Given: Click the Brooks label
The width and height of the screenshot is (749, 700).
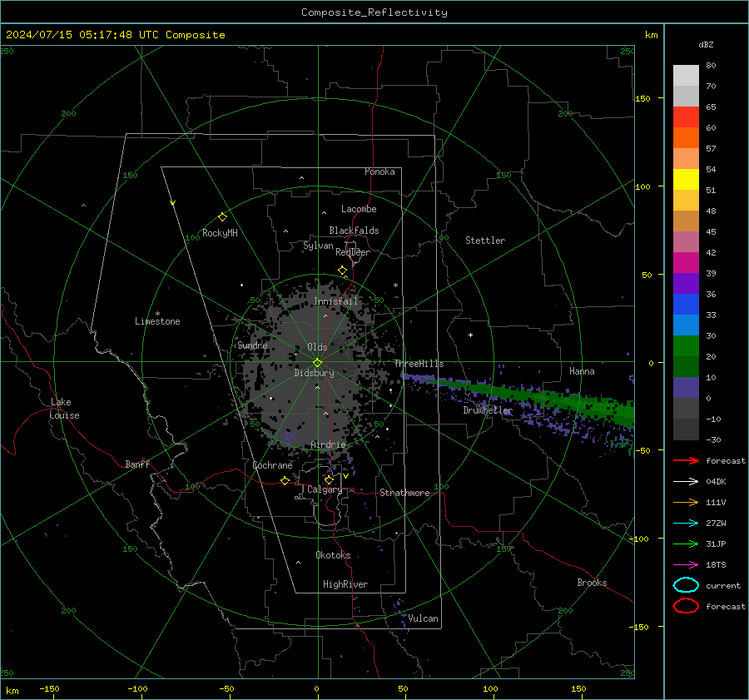Looking at the screenshot, I should 592,583.
